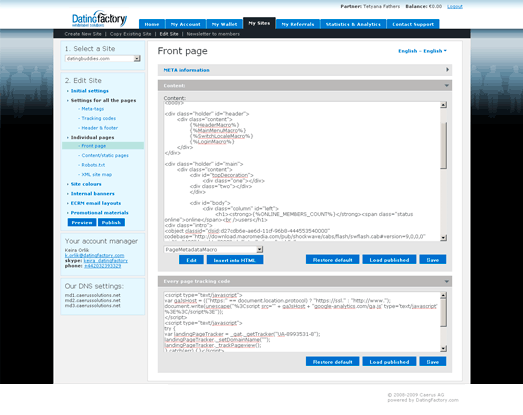Select the My Sites tab
Screen dimensions: 523x415
(x=259, y=23)
